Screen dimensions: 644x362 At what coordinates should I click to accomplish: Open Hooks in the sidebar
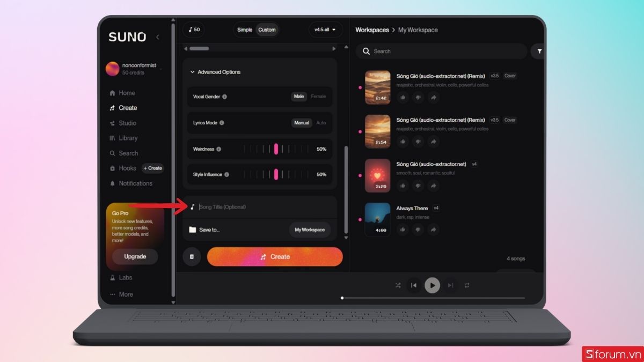(122, 168)
